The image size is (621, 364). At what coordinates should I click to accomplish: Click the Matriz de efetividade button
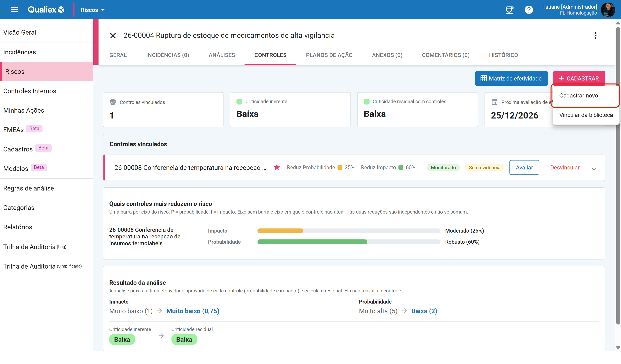click(511, 78)
